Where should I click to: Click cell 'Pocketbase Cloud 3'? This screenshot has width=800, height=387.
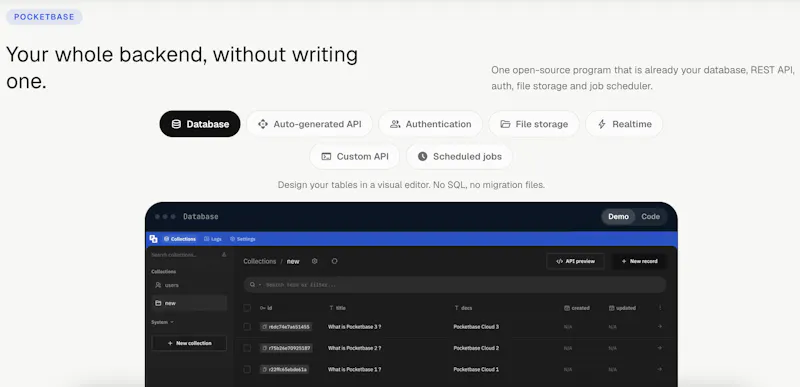click(x=476, y=327)
